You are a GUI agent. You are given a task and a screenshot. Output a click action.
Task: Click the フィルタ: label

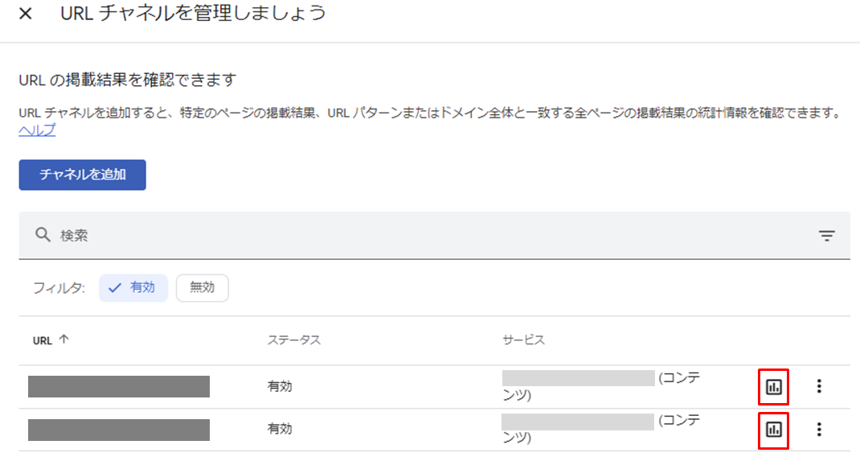coord(59,288)
